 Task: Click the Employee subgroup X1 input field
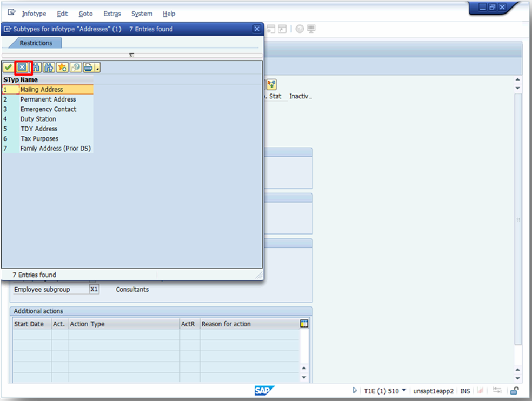point(94,289)
